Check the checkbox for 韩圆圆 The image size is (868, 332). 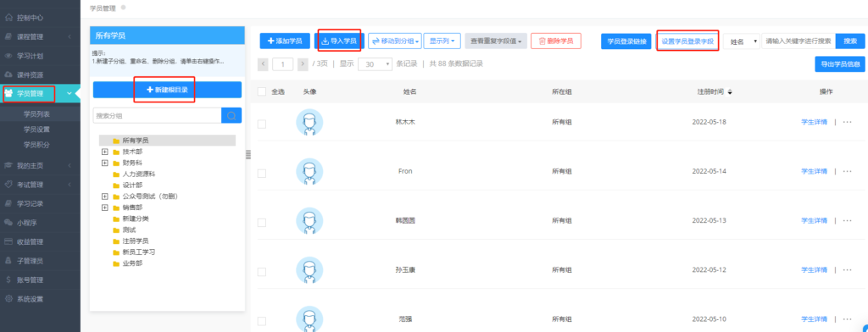[262, 223]
